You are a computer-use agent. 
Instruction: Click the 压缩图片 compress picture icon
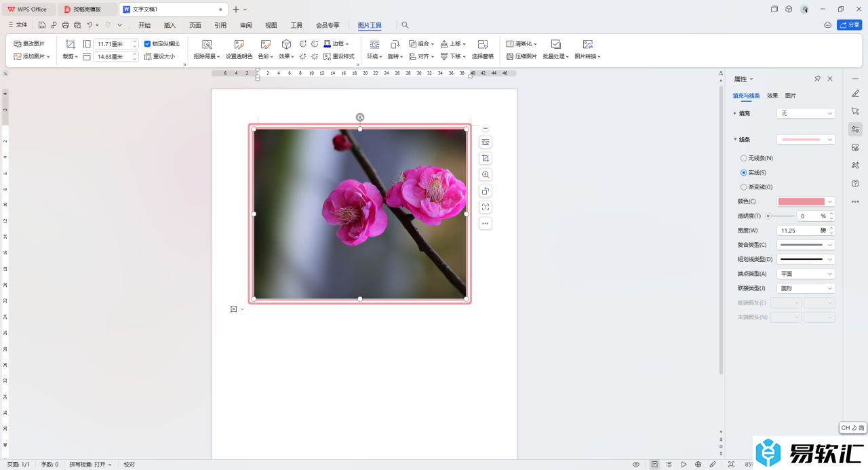point(510,56)
